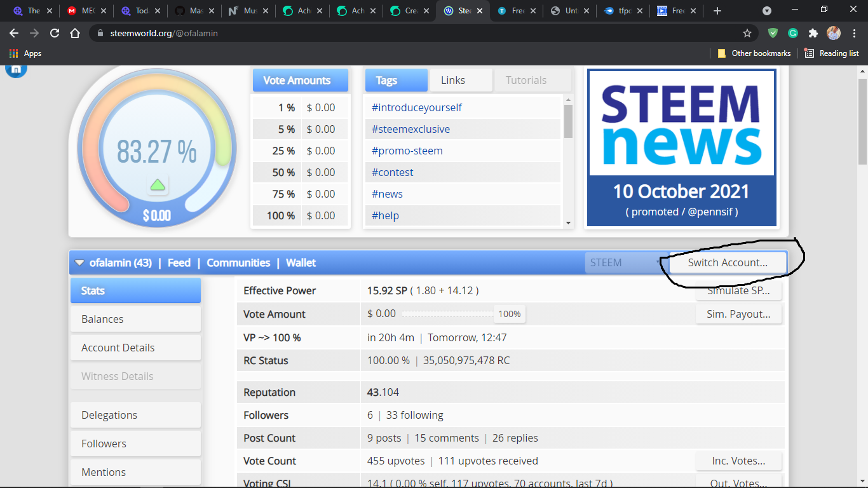Open the Steem News promoted banner

pyautogui.click(x=681, y=147)
